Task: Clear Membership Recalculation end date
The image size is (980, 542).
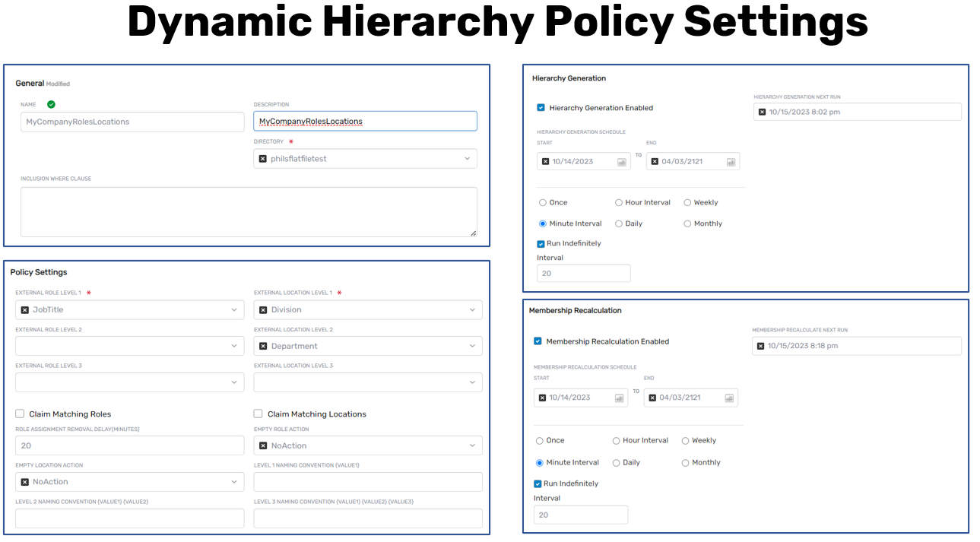Action: [x=652, y=398]
